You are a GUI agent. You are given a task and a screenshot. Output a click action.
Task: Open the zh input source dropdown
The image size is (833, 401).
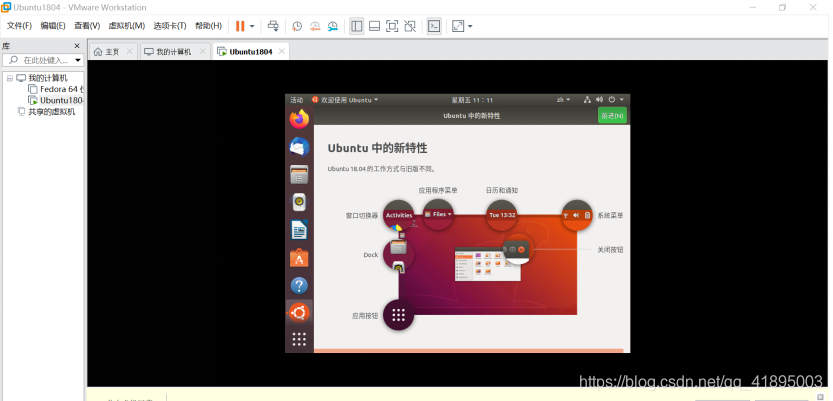coord(563,100)
